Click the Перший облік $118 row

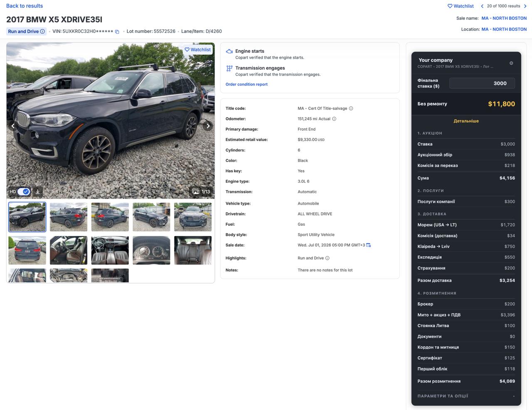tap(466, 369)
